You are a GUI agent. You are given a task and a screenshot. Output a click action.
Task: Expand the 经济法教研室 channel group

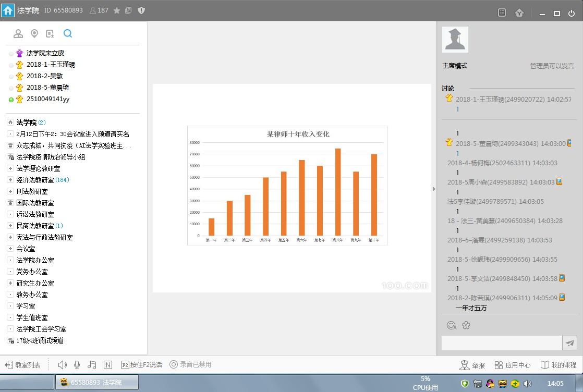[x=10, y=180]
